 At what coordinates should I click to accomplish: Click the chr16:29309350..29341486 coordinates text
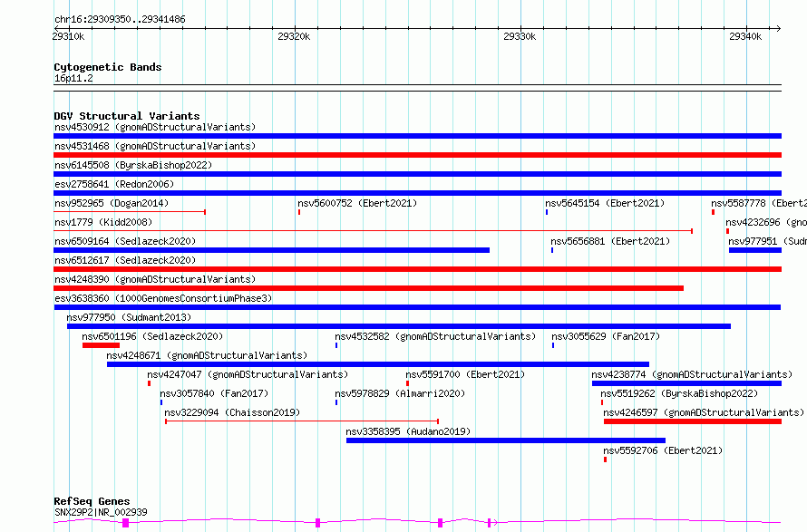(120, 19)
